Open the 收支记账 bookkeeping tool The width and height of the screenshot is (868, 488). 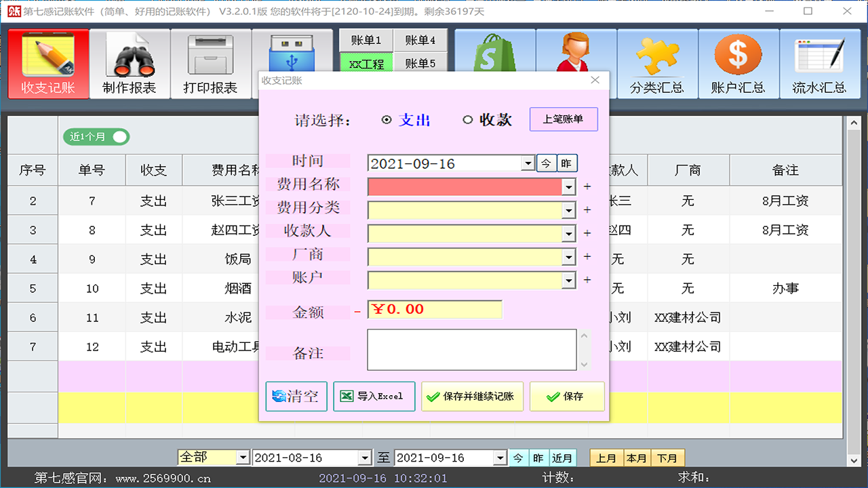[x=47, y=63]
